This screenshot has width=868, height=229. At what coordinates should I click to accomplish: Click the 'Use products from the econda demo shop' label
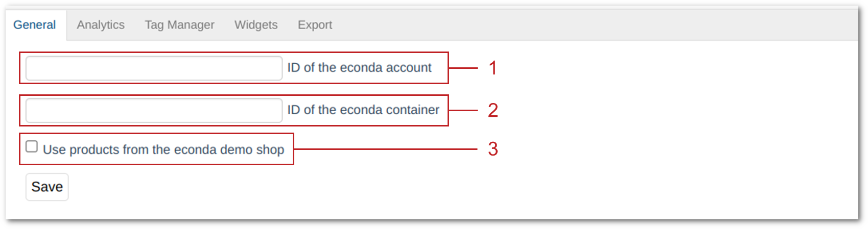click(x=163, y=150)
